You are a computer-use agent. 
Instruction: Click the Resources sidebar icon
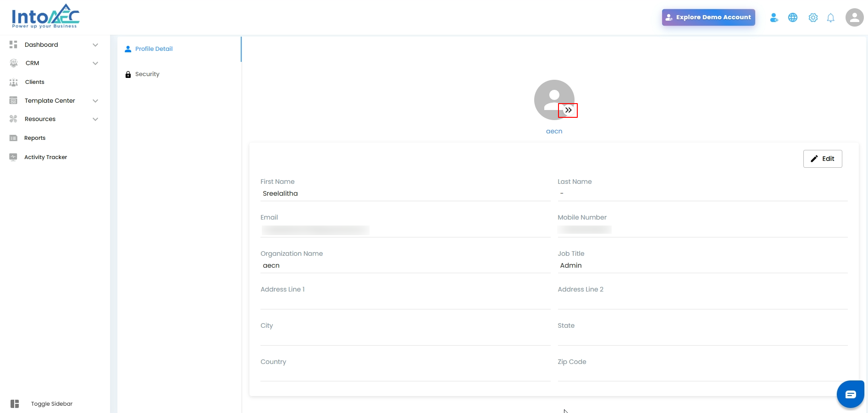coord(13,119)
